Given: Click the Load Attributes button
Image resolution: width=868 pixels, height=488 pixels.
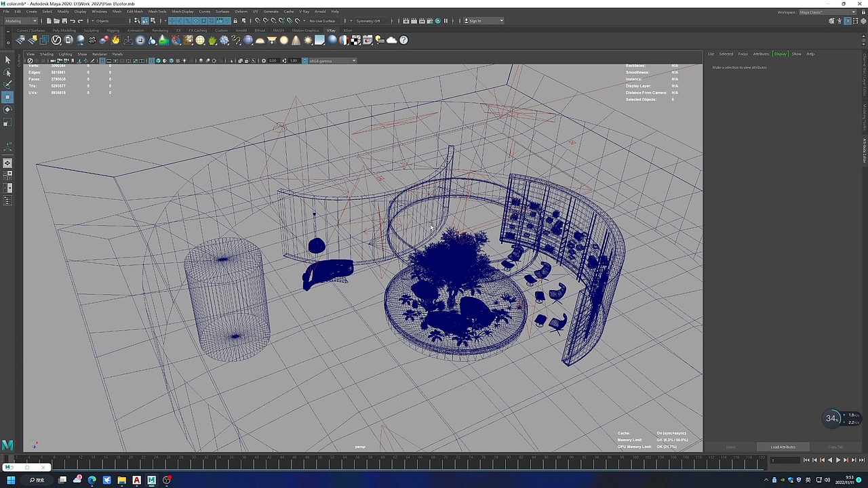Looking at the screenshot, I should pyautogui.click(x=783, y=447).
